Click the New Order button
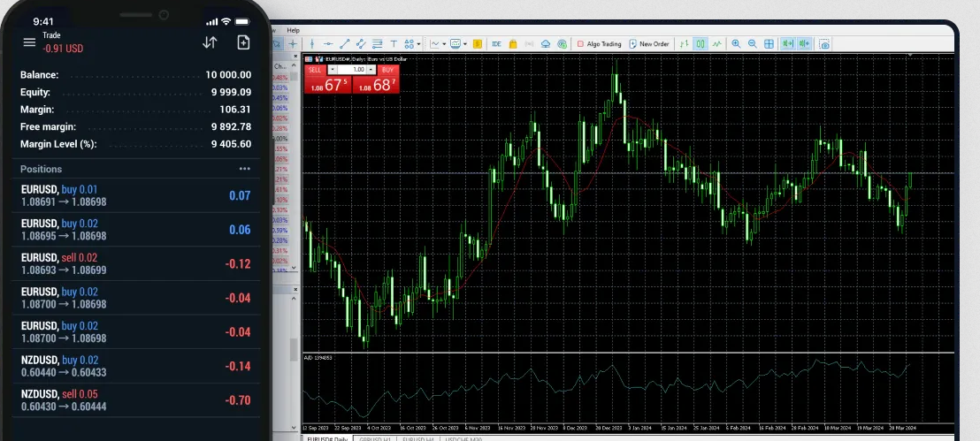Screen dimensions: 980x441 pyautogui.click(x=649, y=43)
